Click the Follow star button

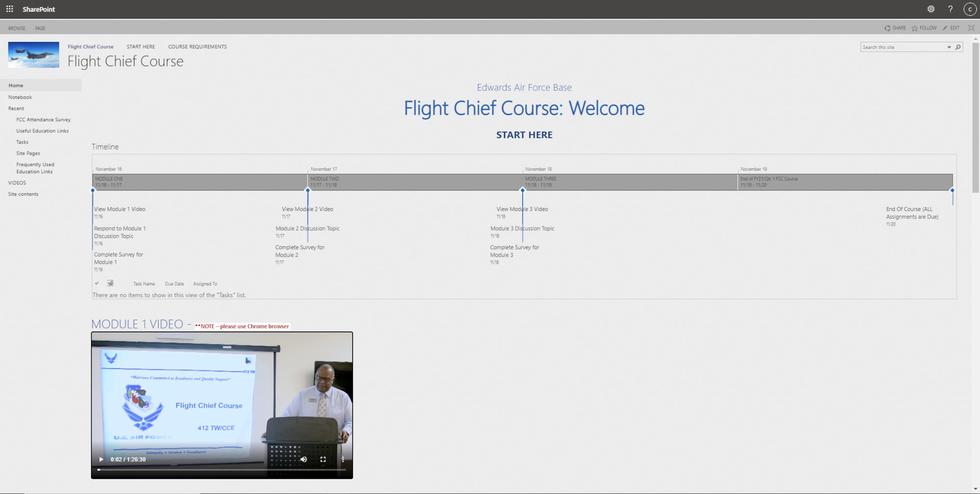pos(924,28)
